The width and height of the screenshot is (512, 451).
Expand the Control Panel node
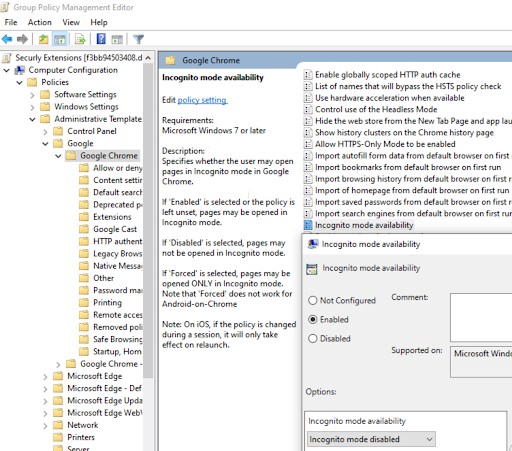point(45,132)
